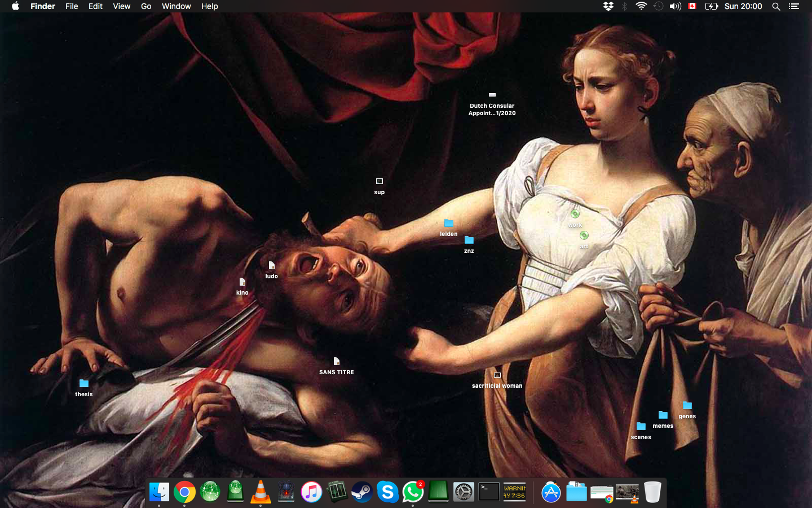The height and width of the screenshot is (508, 812).
Task: Open the Edit menu
Action: [x=95, y=6]
